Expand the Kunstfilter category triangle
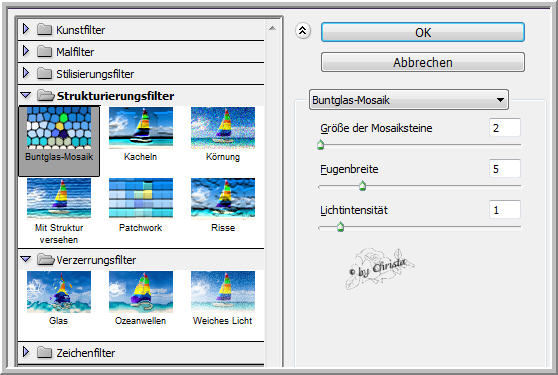 (26, 28)
